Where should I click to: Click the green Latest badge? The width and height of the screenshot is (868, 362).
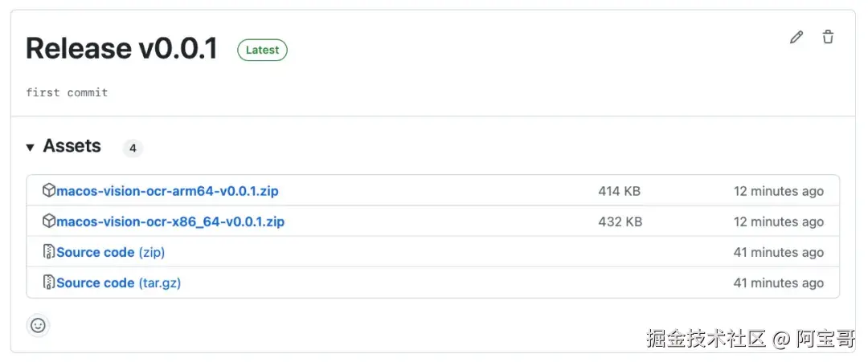pyautogui.click(x=262, y=50)
